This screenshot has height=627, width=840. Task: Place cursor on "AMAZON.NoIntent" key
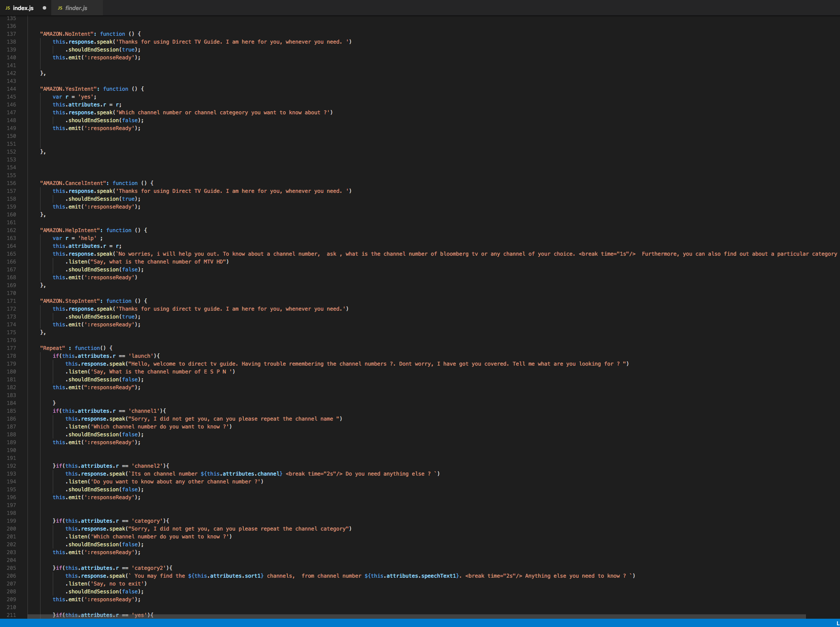67,34
